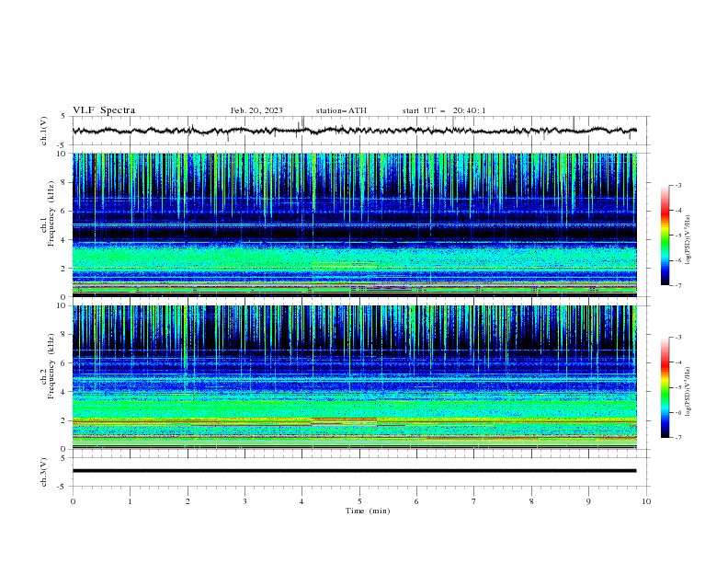
Task: Click the "1" tick on time axis
Action: click(130, 501)
